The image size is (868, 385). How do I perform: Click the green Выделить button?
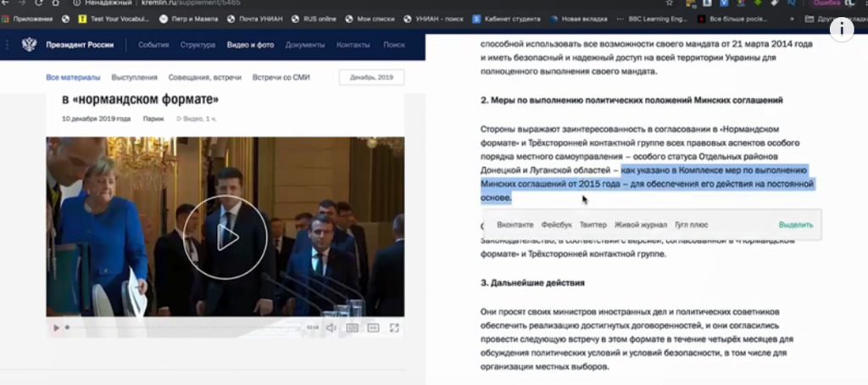click(796, 225)
